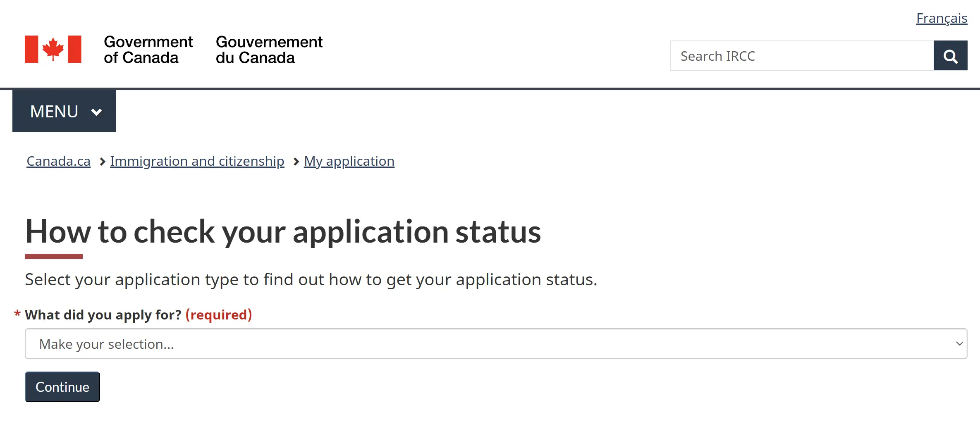Image resolution: width=980 pixels, height=448 pixels.
Task: Click the Continue button
Action: pos(62,387)
